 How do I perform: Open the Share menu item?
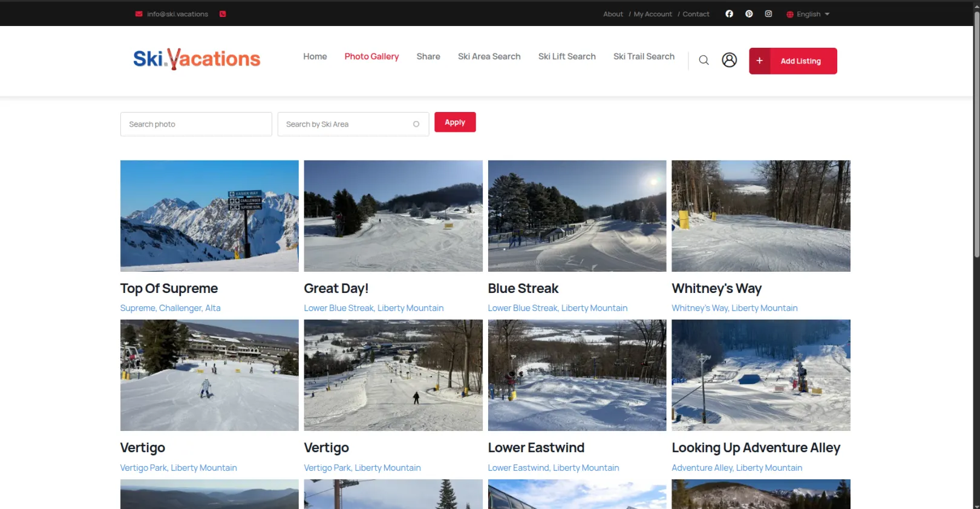click(428, 56)
